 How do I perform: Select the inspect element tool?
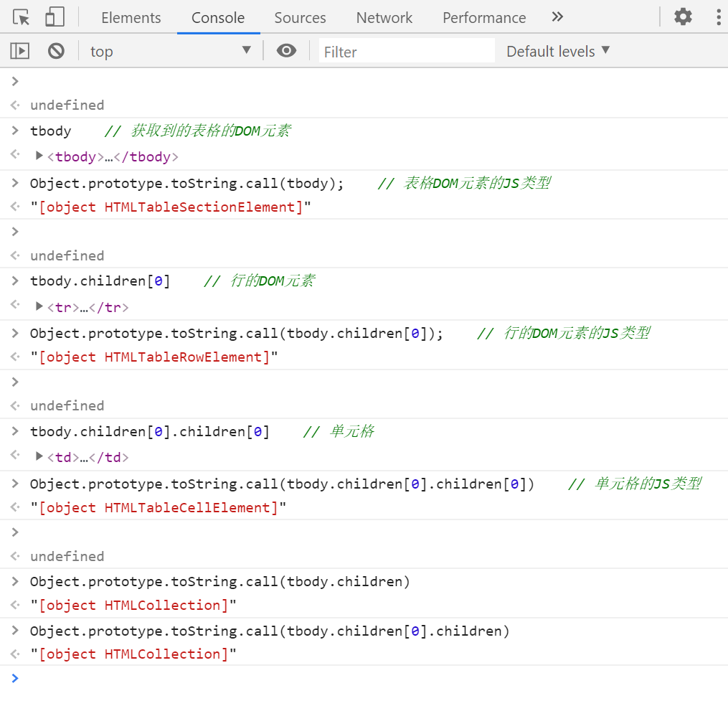pos(20,17)
